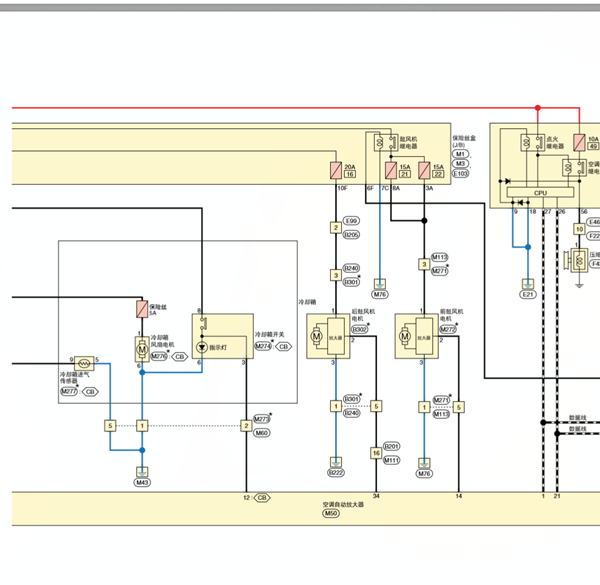Click connector label M273
This screenshot has height=585, width=600.
[261, 419]
